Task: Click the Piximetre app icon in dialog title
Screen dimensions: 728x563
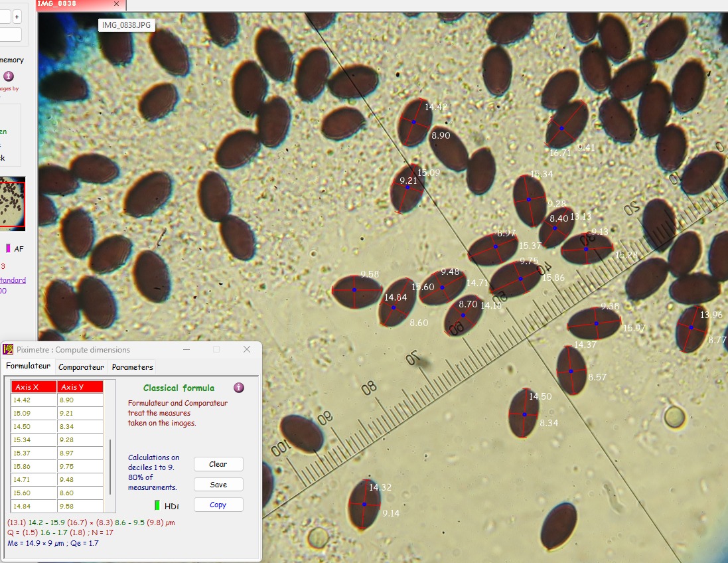Action: click(x=8, y=349)
